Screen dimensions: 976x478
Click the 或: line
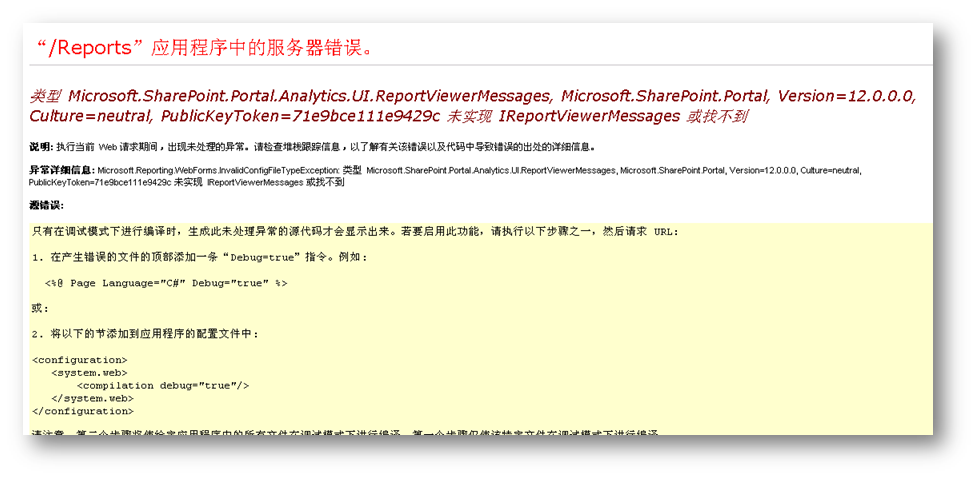(40, 309)
